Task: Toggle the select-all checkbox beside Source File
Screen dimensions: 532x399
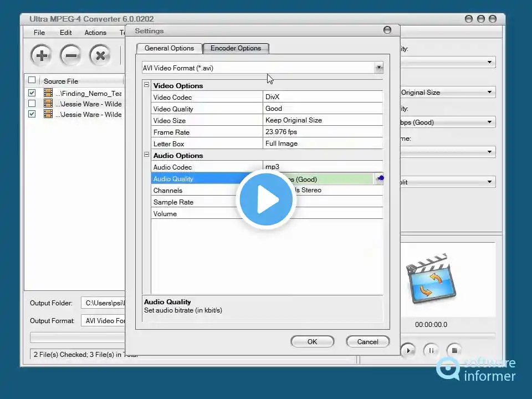Action: (32, 80)
